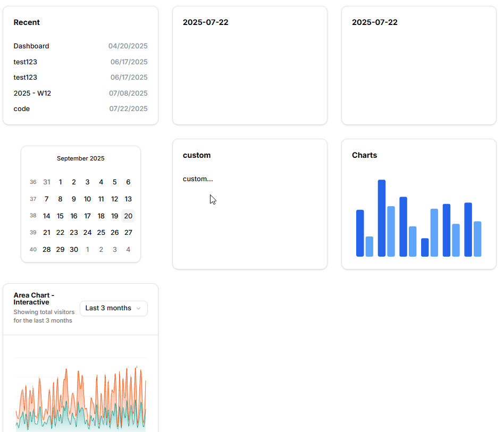The image size is (504, 432).
Task: Select the code entry dated 07/22/2025
Action: point(21,108)
